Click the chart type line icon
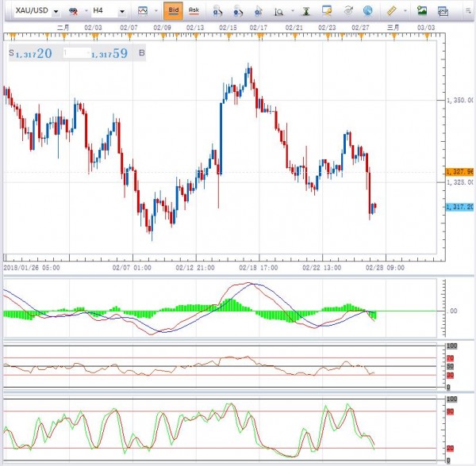The width and height of the screenshot is (476, 466). tap(142, 11)
